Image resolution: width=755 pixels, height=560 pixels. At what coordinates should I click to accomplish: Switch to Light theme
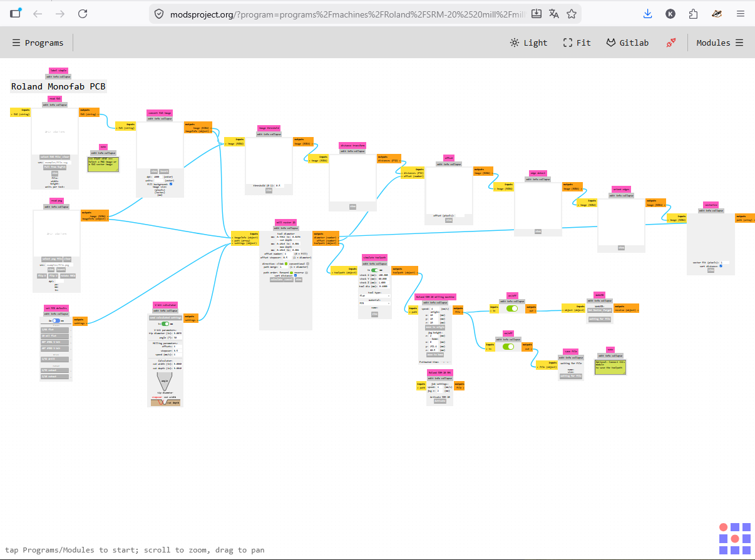click(x=528, y=43)
